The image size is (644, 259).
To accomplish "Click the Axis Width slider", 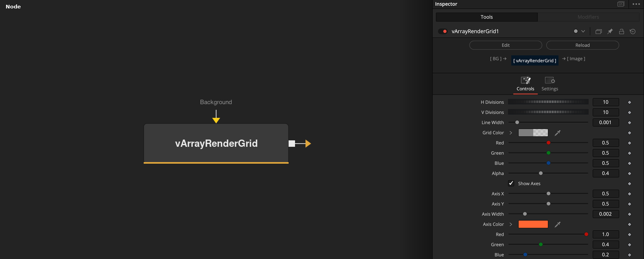I will [x=548, y=214].
